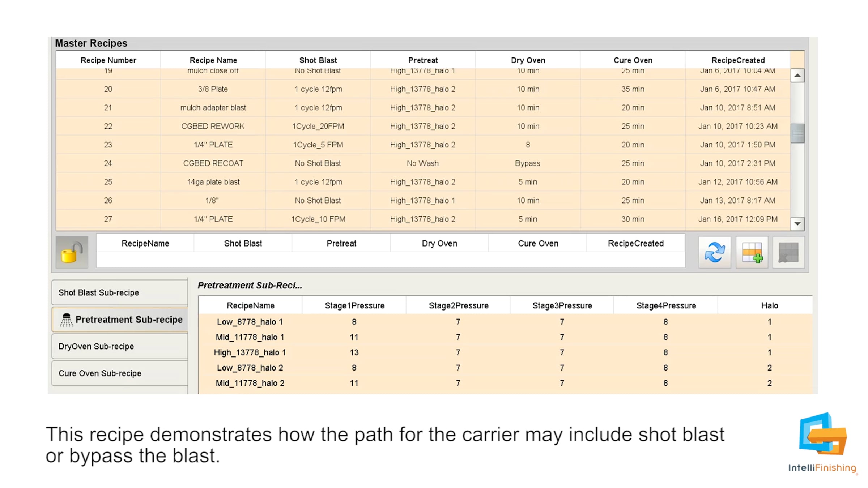Image resolution: width=868 pixels, height=488 pixels.
Task: Click the Stage1Pressure column header
Action: [354, 305]
